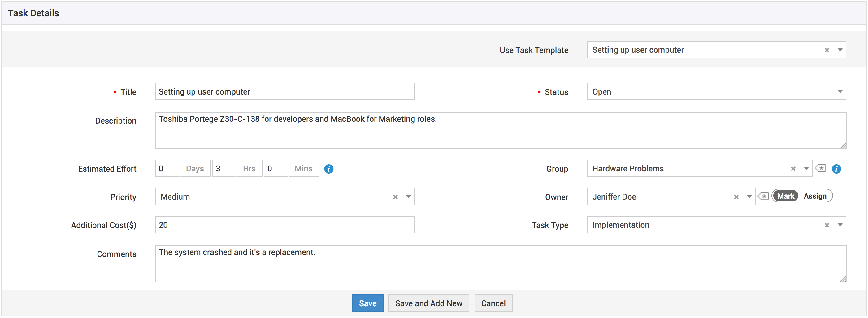Click into the Title text field
The image size is (868, 318).
tap(284, 92)
